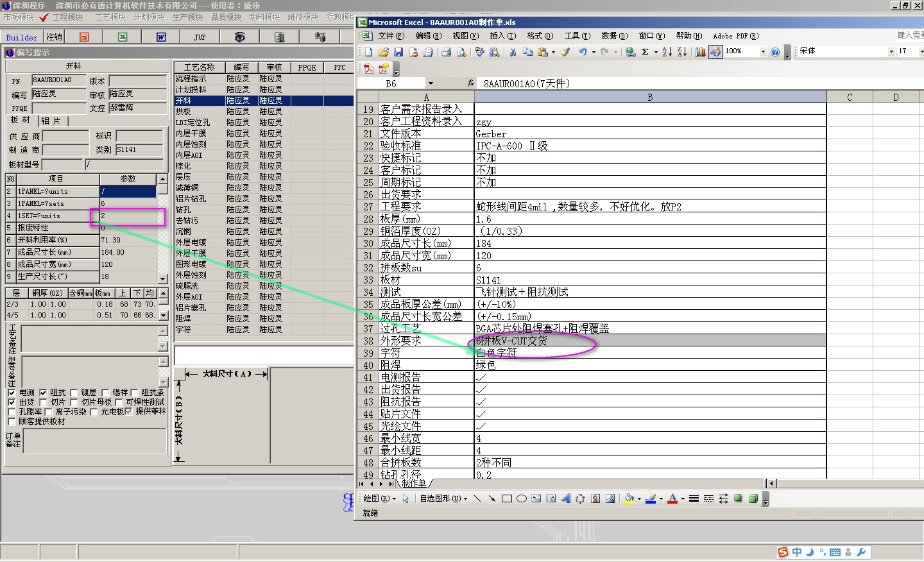The image size is (924, 562).
Task: Click the Excel export icon in Builder toolbar
Action: [x=123, y=37]
